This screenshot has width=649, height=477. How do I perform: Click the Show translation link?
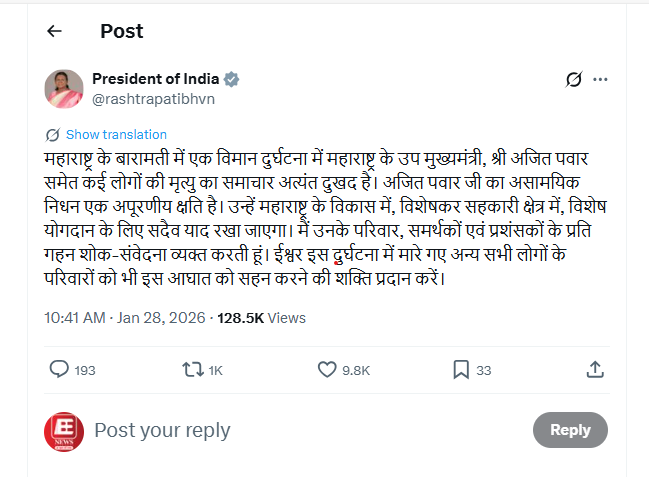[x=116, y=134]
